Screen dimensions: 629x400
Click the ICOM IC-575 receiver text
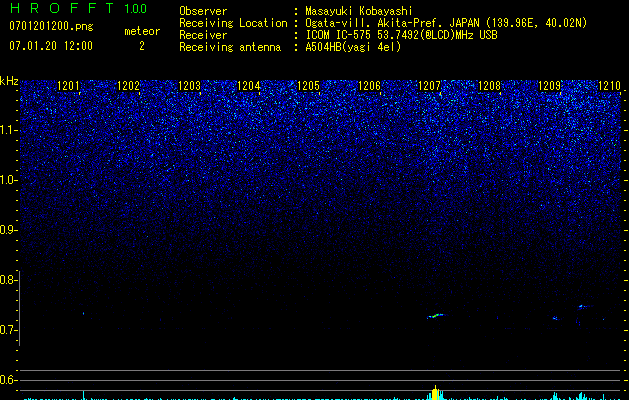(401, 35)
